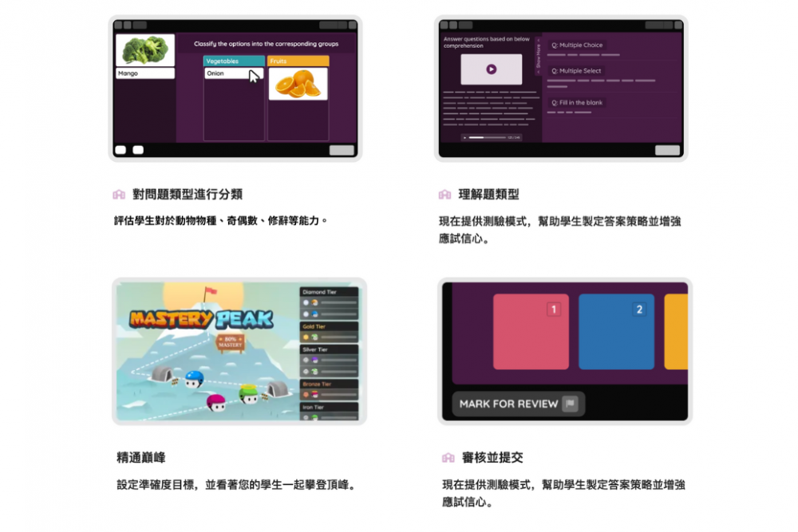The width and height of the screenshot is (798, 532).
Task: Click the broccoli image thumbnail
Action: (x=144, y=49)
